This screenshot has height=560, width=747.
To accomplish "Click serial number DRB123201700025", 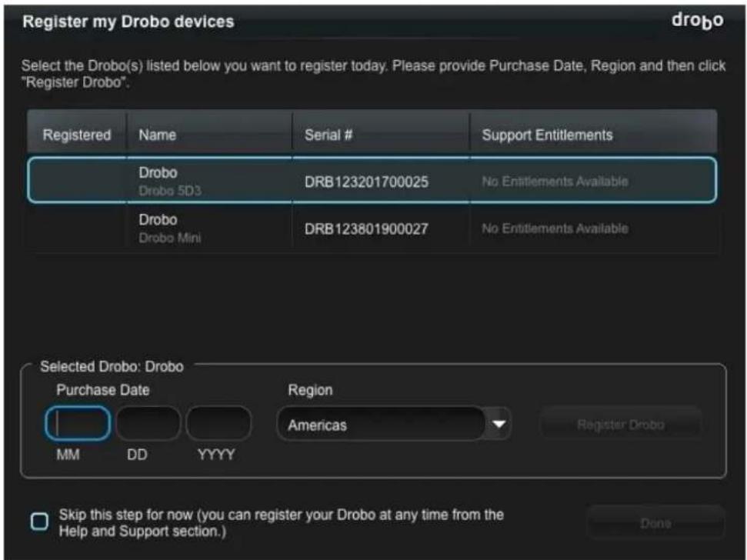I will pyautogui.click(x=366, y=182).
